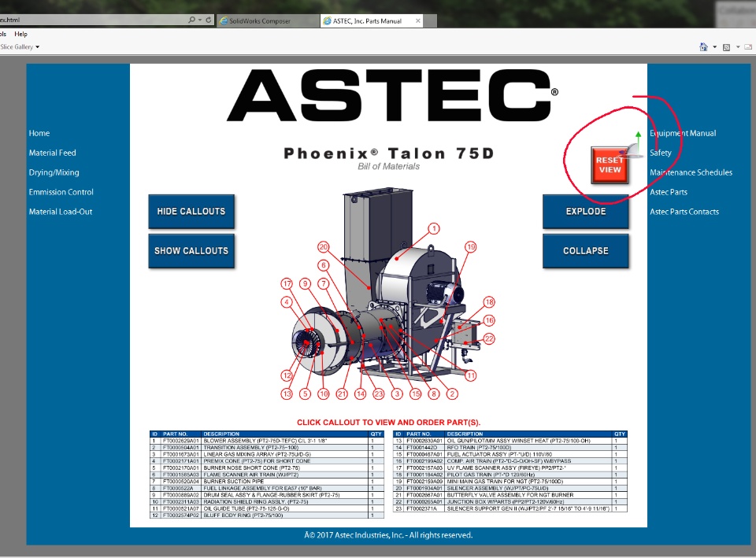Click the COLLAPSE button

(x=585, y=250)
